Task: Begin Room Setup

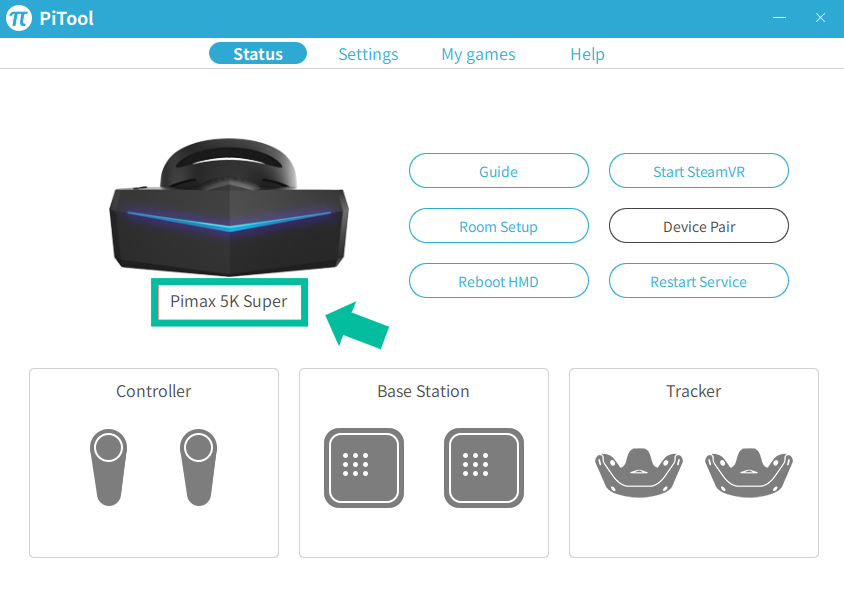Action: [498, 225]
